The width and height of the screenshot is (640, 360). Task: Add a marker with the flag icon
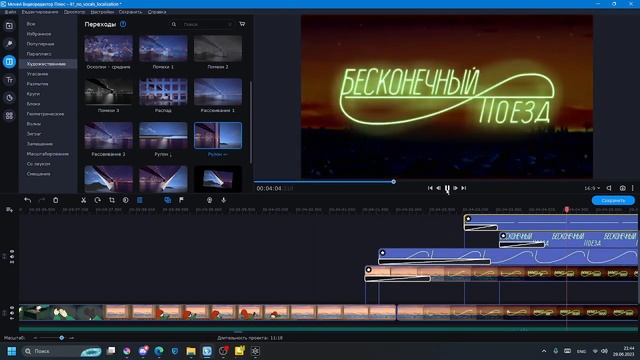(181, 200)
